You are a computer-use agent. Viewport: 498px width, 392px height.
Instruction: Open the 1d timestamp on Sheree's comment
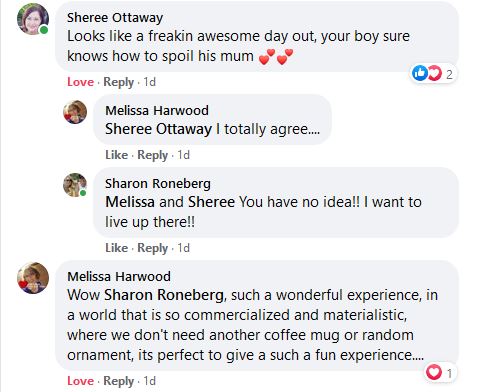149,82
